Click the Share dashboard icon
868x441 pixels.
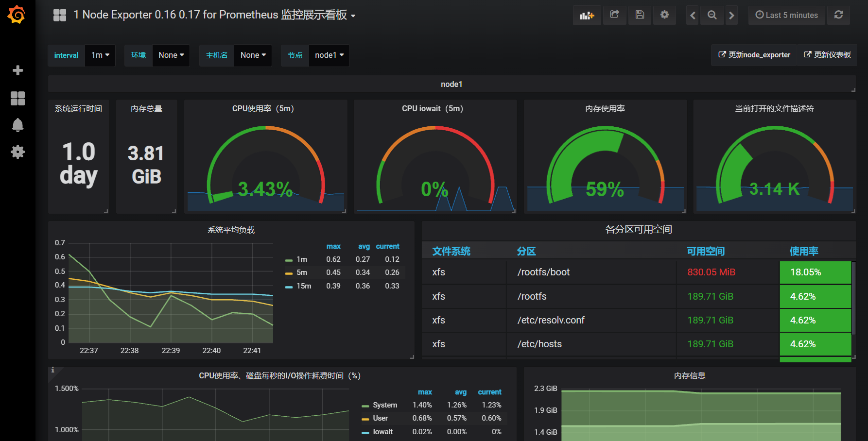click(x=614, y=15)
